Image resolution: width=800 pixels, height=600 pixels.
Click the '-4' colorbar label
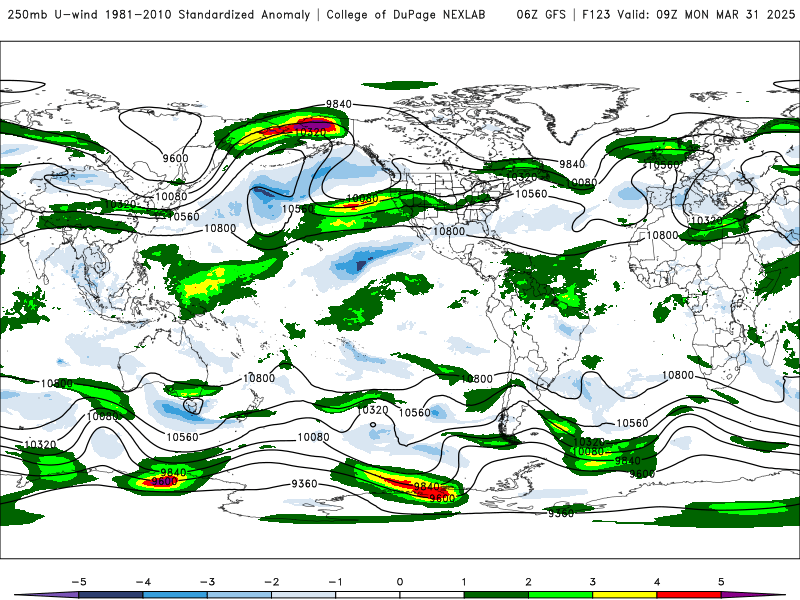pyautogui.click(x=143, y=582)
